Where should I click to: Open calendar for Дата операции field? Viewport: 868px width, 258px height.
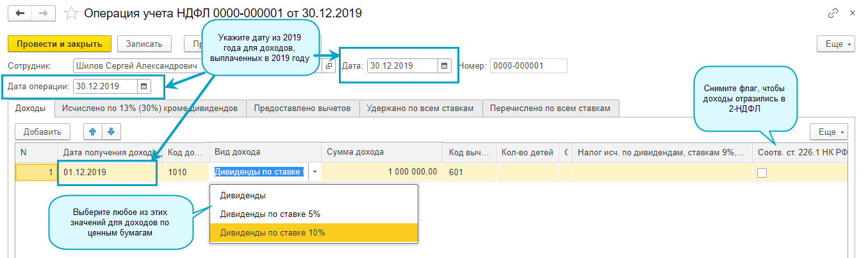143,86
